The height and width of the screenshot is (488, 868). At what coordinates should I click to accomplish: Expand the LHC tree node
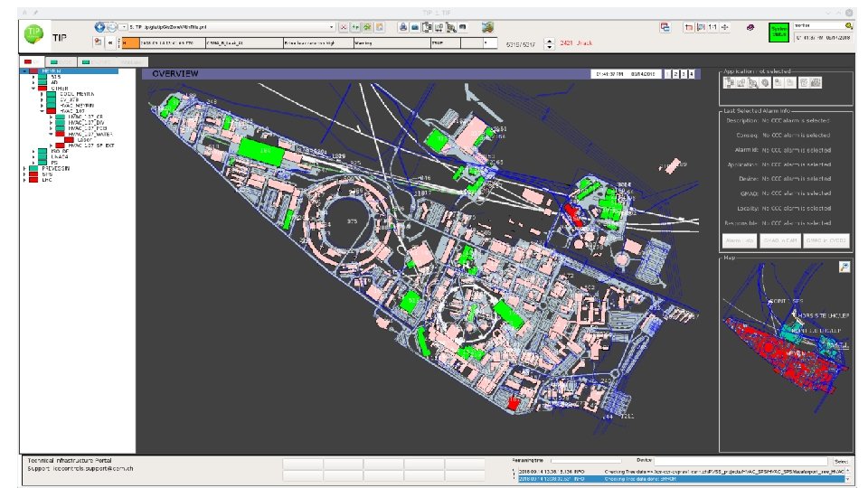click(24, 180)
